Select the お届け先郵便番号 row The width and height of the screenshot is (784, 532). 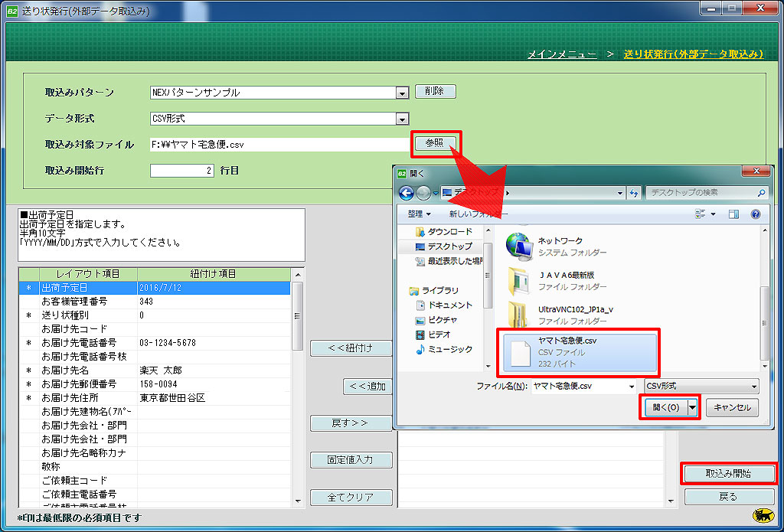155,384
